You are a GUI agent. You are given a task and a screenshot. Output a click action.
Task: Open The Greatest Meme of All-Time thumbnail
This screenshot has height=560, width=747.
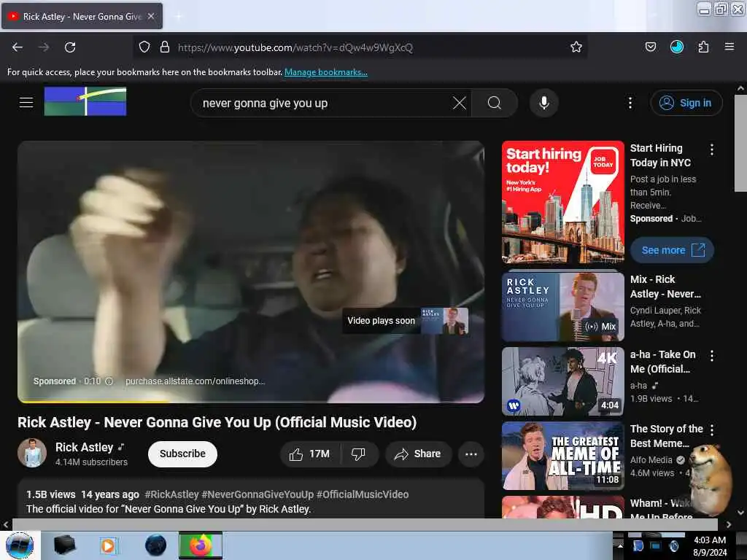coord(563,456)
